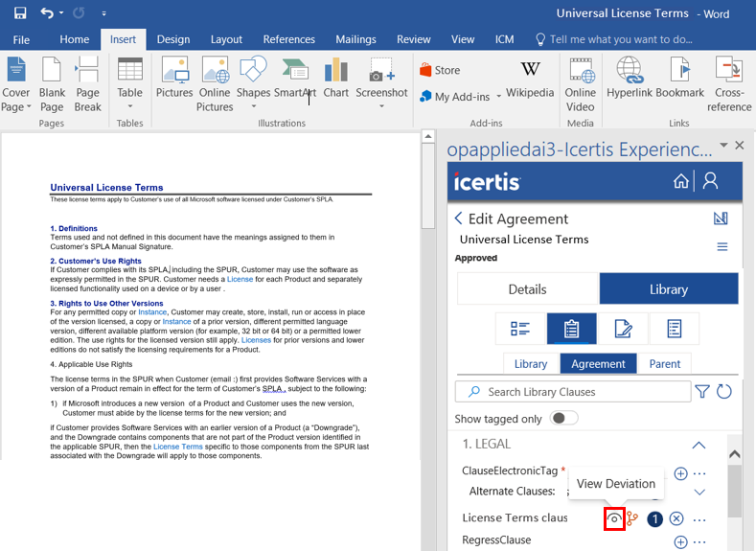The height and width of the screenshot is (551, 756).
Task: Collapse the 1. LEGAL section
Action: point(699,446)
